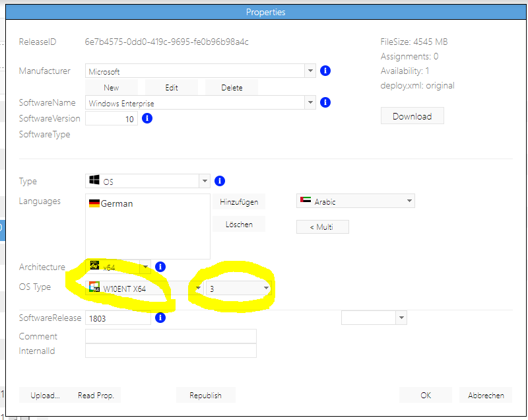Click the Comment input field
528x420 pixels.
pos(171,336)
